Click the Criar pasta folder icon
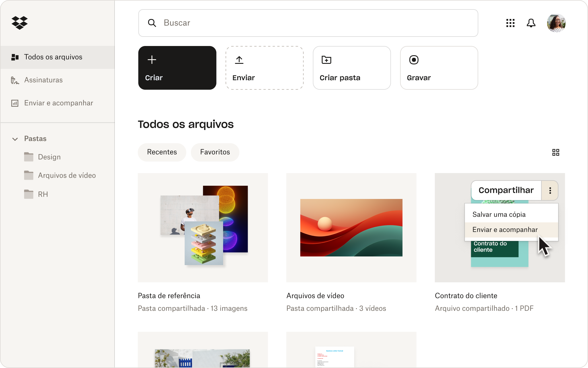This screenshot has width=588, height=368. [326, 59]
